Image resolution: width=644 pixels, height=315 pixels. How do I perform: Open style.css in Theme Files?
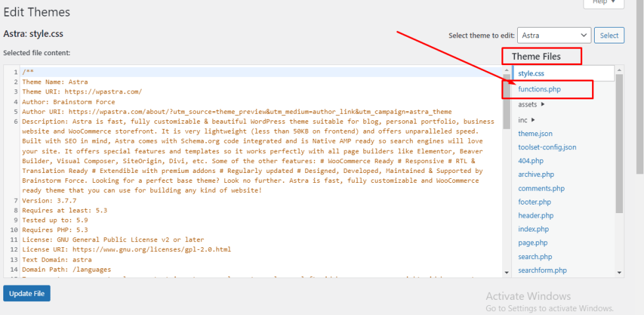point(531,73)
